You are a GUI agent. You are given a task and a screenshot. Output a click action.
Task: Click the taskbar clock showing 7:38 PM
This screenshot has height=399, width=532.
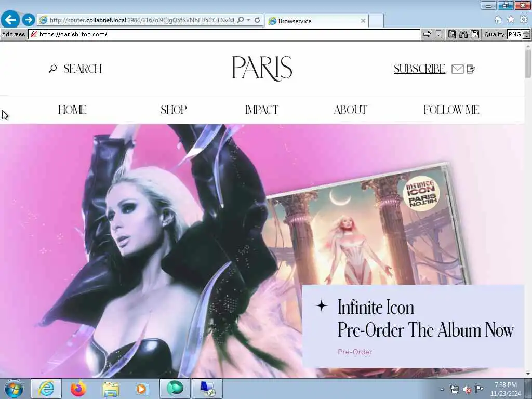click(506, 389)
